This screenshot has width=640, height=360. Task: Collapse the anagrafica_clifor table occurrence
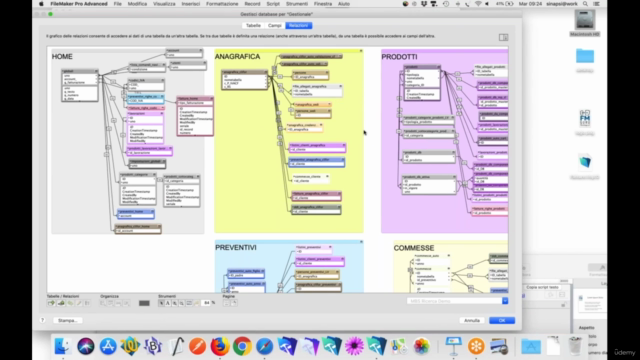click(265, 72)
